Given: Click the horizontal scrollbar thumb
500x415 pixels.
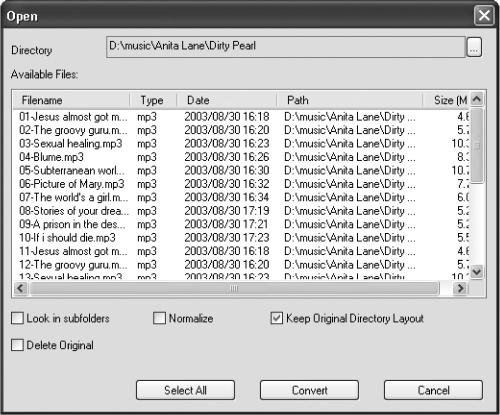Looking at the screenshot, I should coord(234,288).
